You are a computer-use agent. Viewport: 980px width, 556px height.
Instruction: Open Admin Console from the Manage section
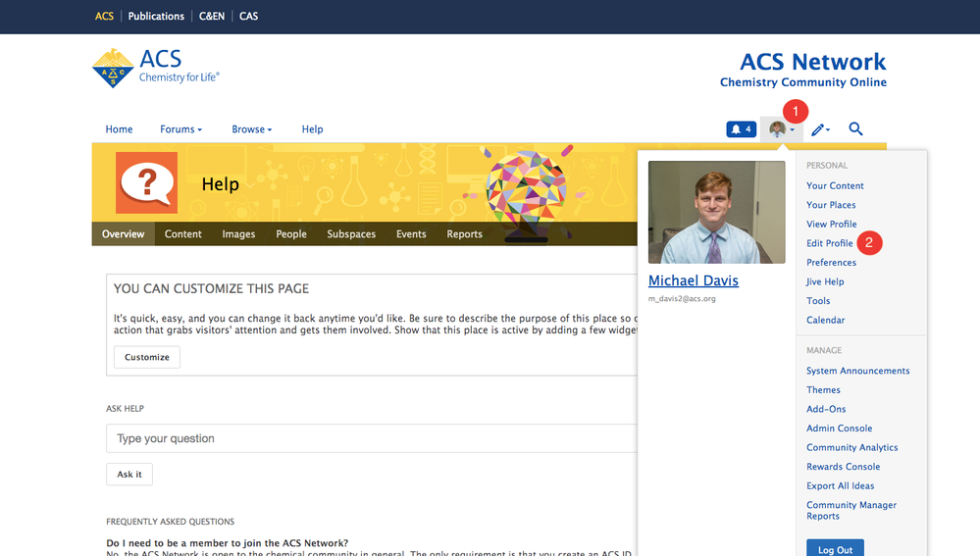[839, 429]
